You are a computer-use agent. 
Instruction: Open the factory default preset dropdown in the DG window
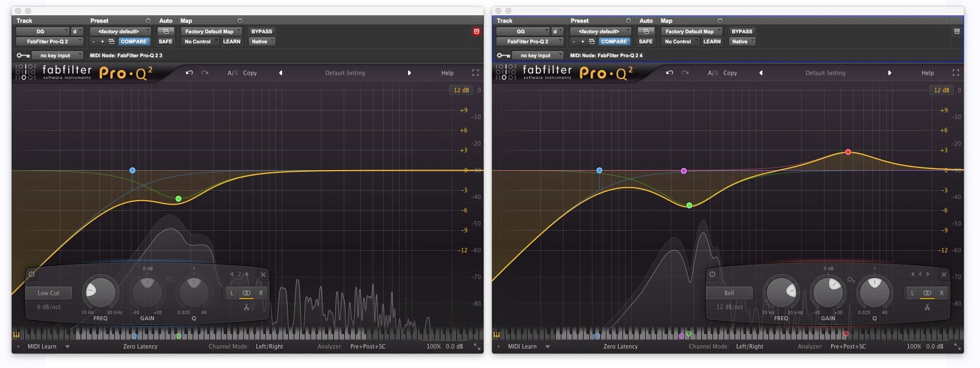pos(120,32)
